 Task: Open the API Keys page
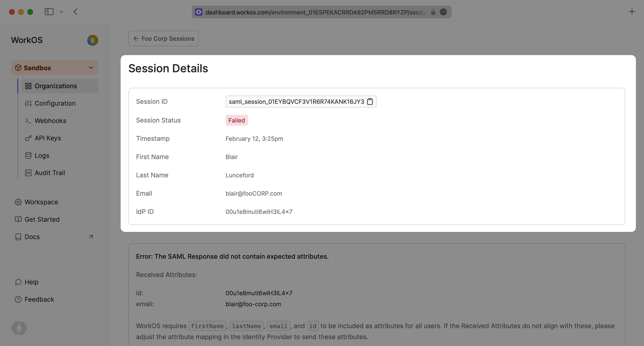48,138
